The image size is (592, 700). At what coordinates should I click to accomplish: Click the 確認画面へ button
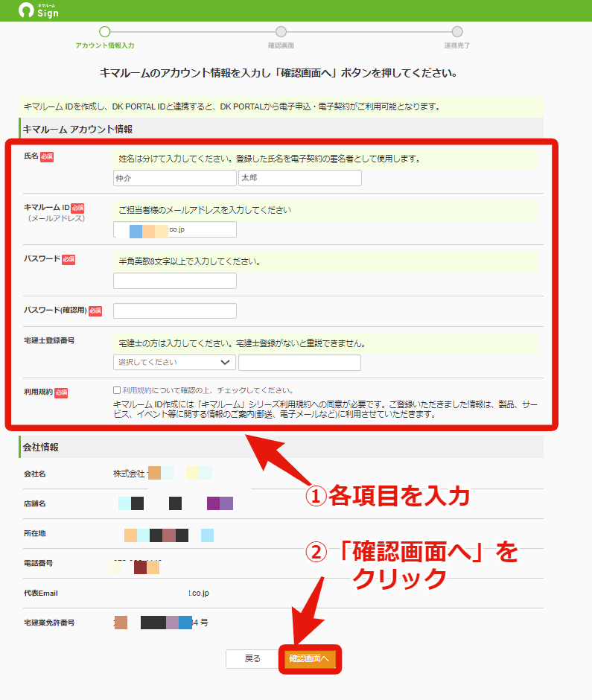[x=309, y=658]
